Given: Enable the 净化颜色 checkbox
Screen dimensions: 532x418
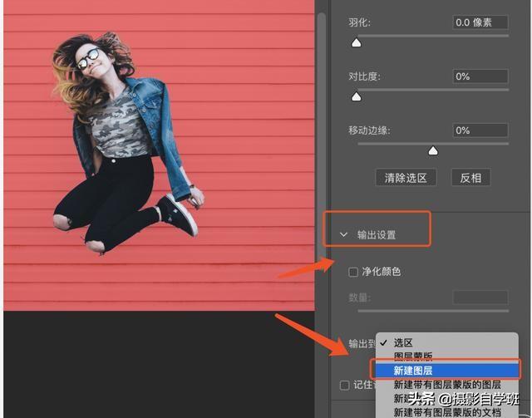Looking at the screenshot, I should pos(353,272).
